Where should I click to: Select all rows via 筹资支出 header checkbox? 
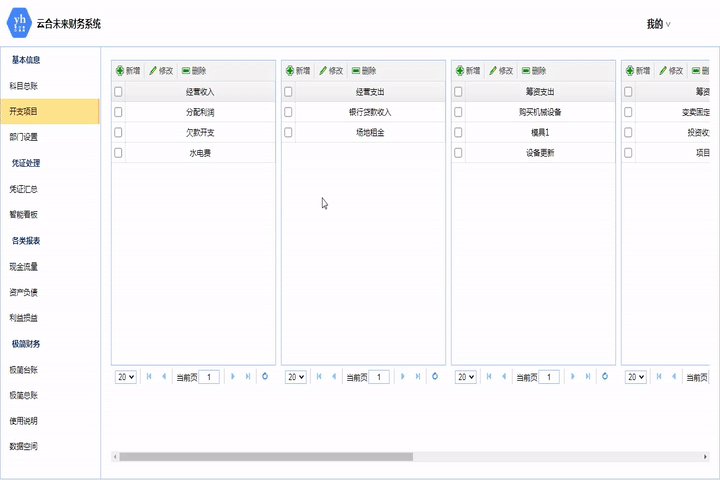458,91
